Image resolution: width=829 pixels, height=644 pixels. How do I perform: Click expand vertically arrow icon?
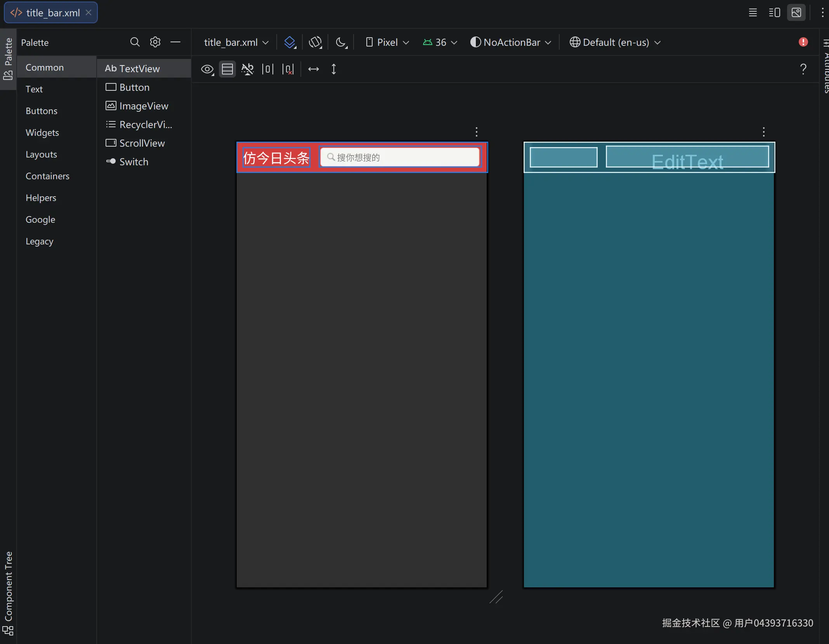tap(333, 69)
